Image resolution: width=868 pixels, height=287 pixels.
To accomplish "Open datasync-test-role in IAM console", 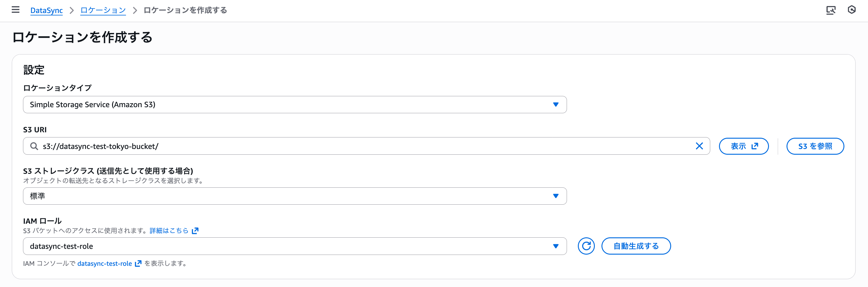I will coord(104,263).
